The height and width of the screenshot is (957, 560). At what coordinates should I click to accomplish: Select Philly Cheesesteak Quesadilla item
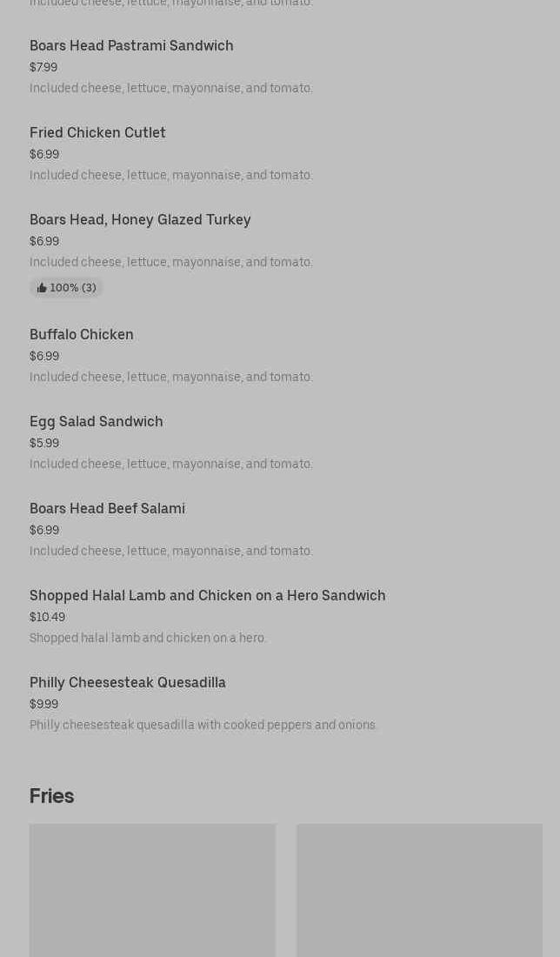point(128,682)
